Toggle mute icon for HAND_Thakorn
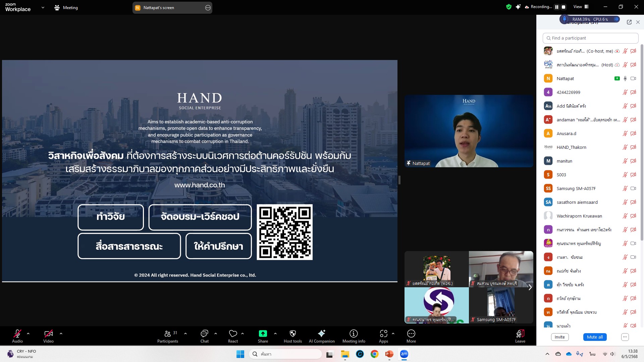The image size is (644, 362). click(x=625, y=147)
